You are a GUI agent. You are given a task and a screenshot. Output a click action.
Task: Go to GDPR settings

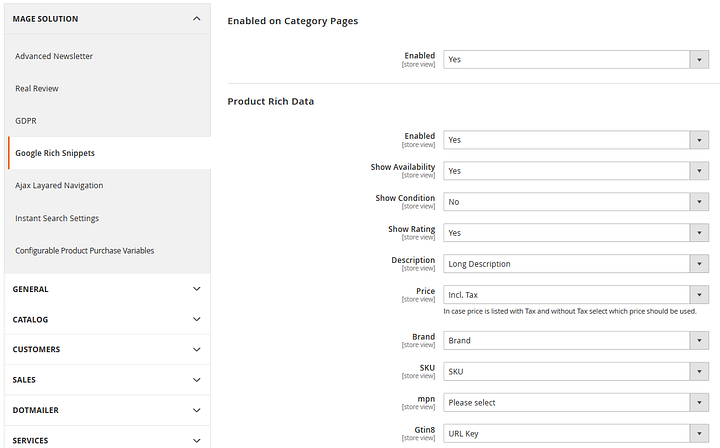coord(26,120)
